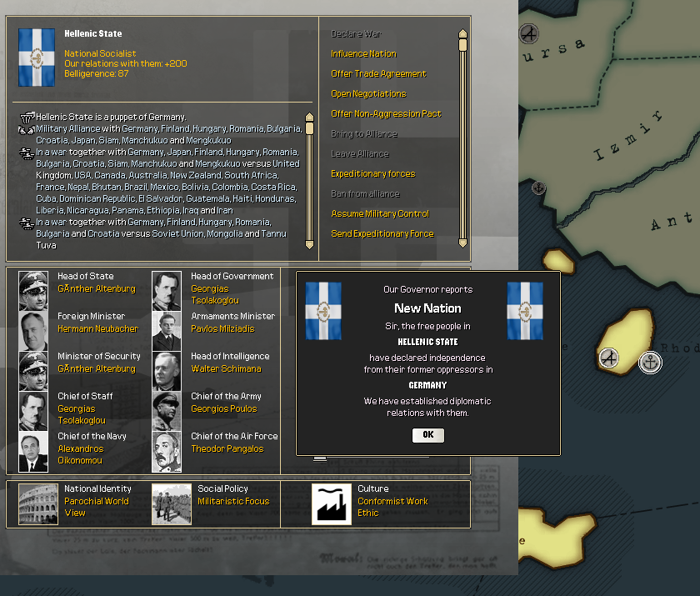Open Negotiations with Hellenic State
The width and height of the screenshot is (700, 596).
368,93
